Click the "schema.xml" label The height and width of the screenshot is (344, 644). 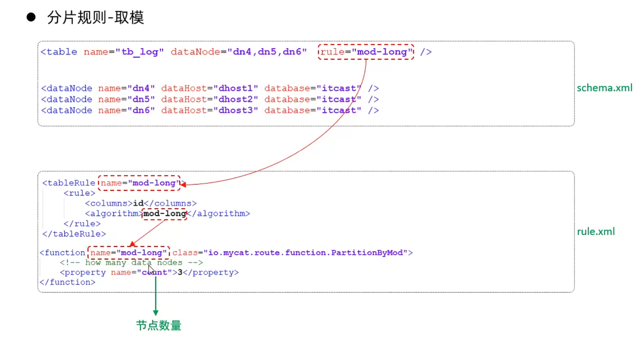(605, 88)
